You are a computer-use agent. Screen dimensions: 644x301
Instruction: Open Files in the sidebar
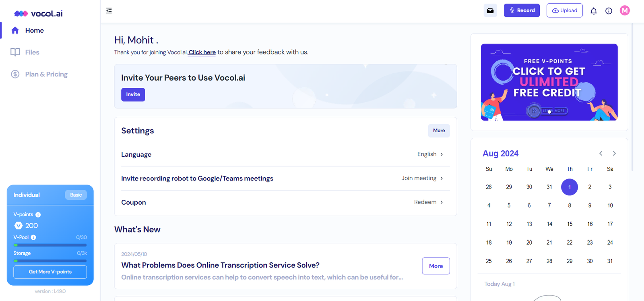pos(32,52)
